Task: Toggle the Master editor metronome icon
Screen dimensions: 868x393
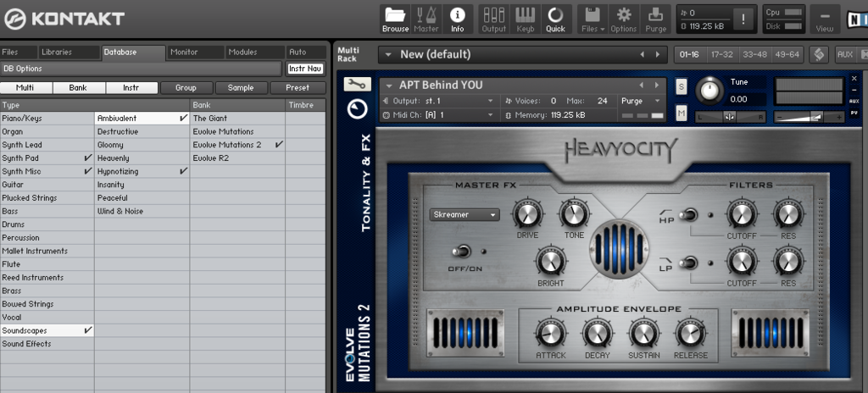Action: coord(426,19)
